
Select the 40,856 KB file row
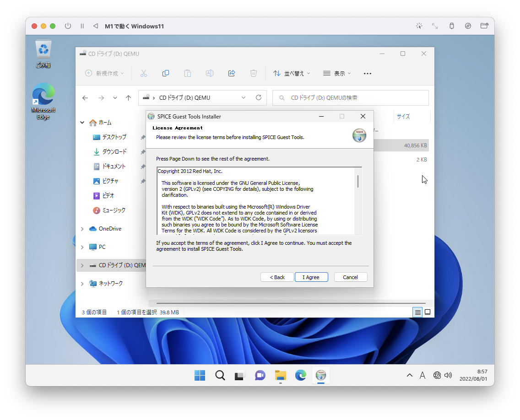(401, 145)
